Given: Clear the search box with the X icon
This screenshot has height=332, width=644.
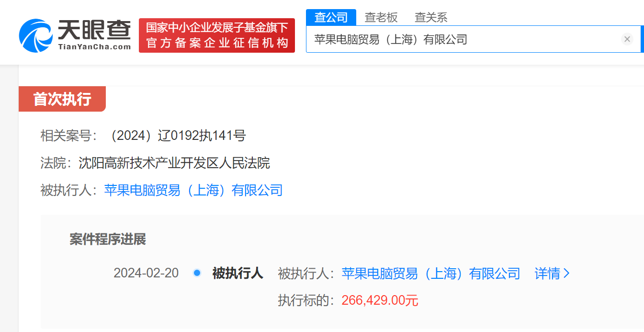Looking at the screenshot, I should click(627, 39).
